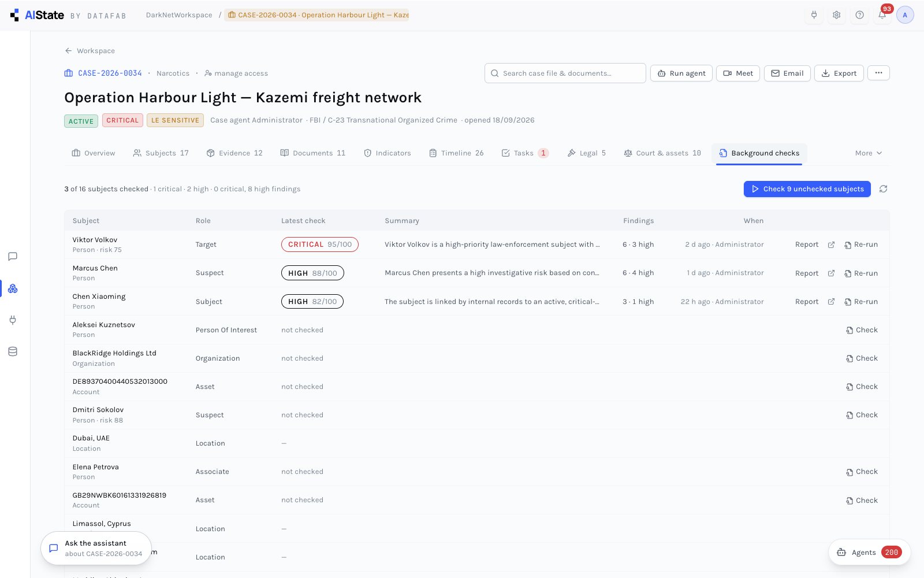Open the Tasks tab

(x=525, y=153)
